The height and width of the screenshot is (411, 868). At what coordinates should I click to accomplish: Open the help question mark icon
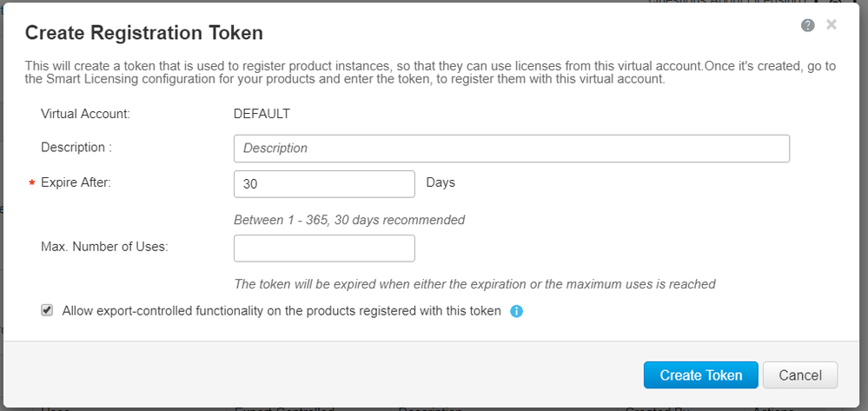coord(808,25)
